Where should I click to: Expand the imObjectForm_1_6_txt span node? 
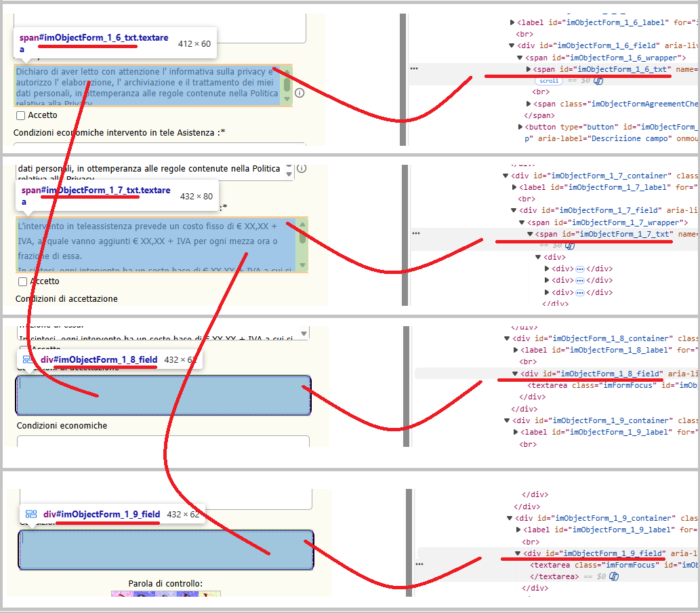tap(529, 69)
